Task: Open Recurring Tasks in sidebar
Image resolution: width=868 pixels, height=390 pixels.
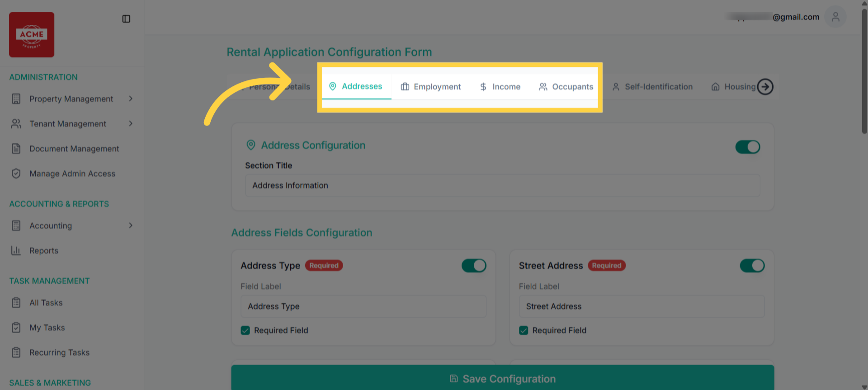Action: tap(60, 352)
